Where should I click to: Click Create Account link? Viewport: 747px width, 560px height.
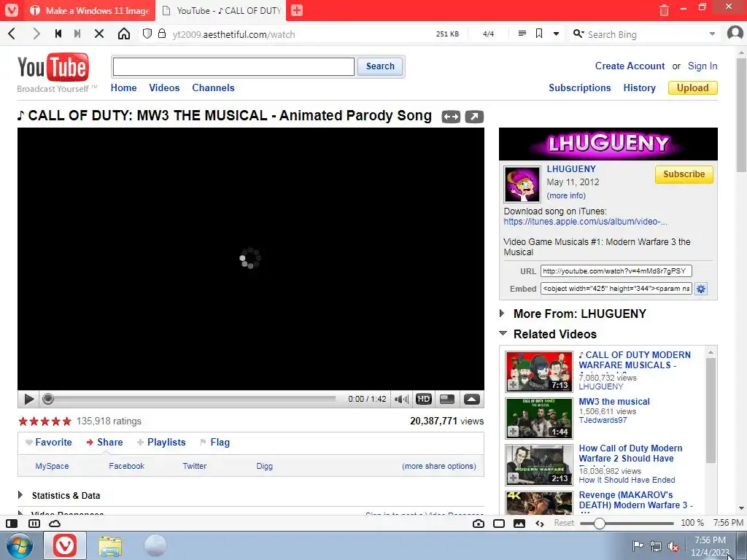(630, 66)
